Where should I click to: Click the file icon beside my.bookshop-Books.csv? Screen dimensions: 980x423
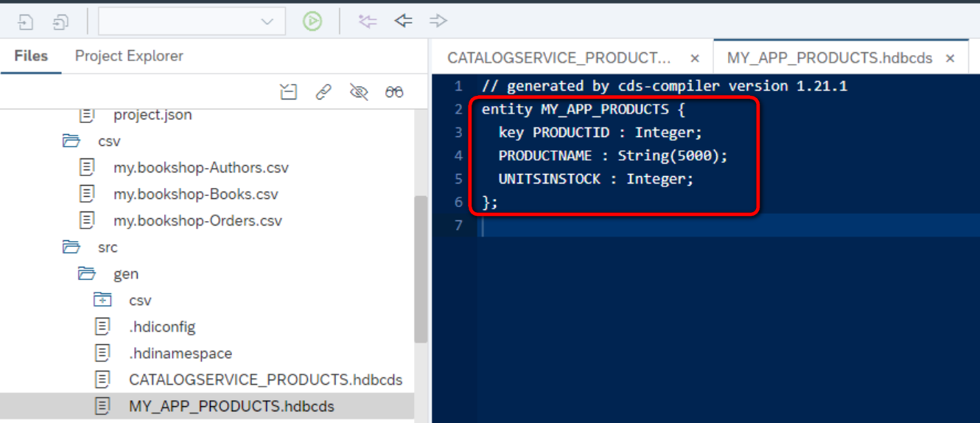coord(87,195)
